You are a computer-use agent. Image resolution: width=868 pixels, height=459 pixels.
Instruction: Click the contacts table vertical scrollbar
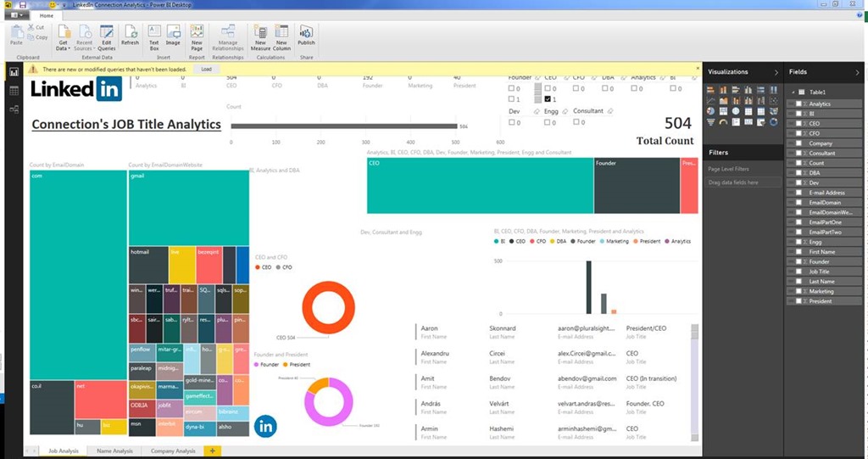695,382
